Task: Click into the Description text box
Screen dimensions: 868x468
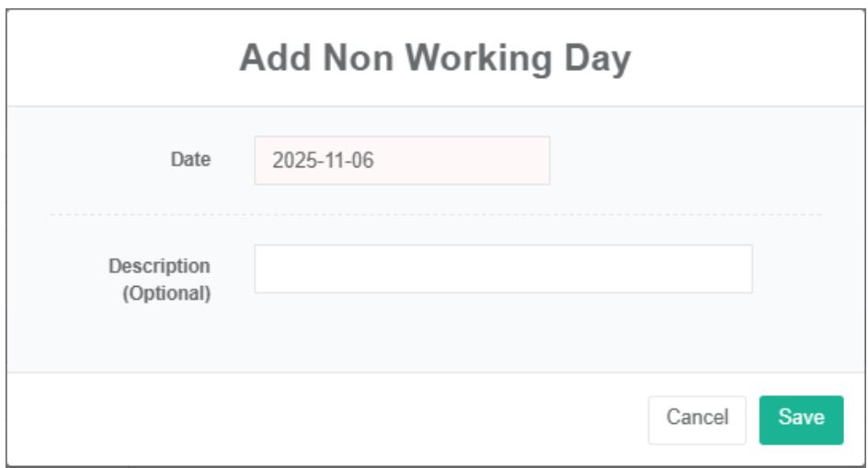Action: click(x=503, y=268)
